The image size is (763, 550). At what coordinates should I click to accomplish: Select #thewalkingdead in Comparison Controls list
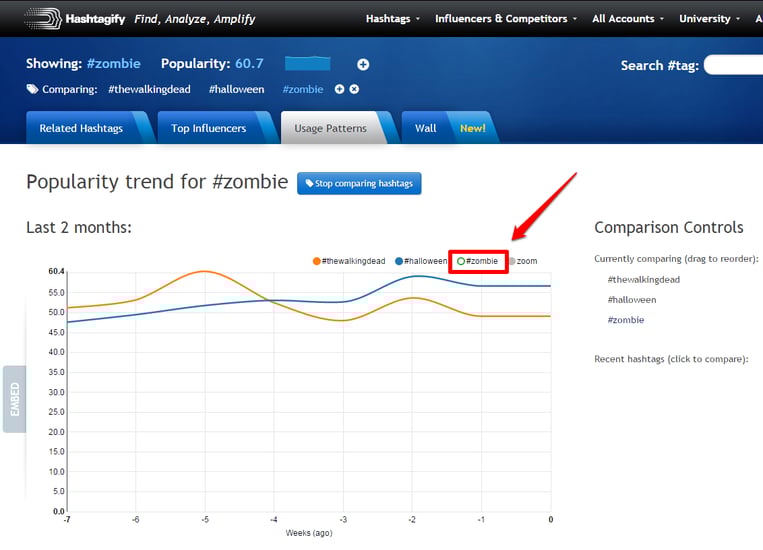point(643,280)
